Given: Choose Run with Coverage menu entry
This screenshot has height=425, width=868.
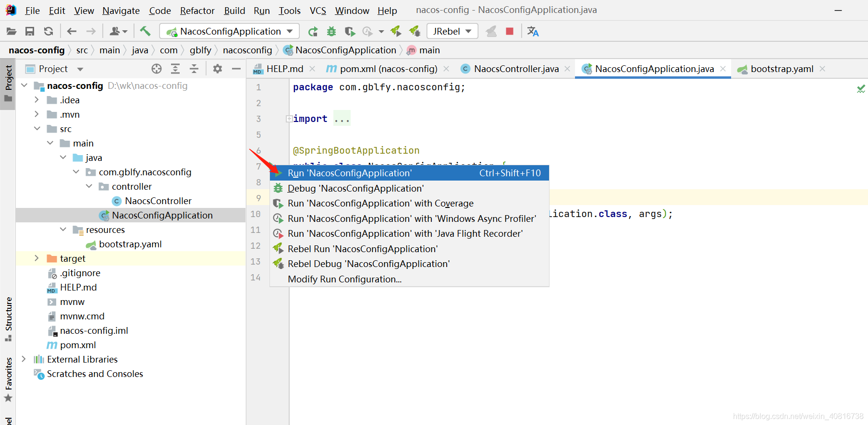Looking at the screenshot, I should [409, 204].
